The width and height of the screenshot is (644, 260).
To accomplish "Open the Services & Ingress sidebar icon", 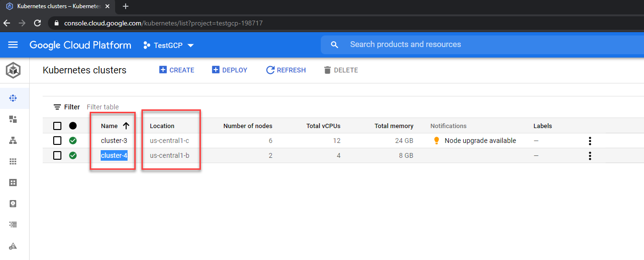I will [x=13, y=140].
